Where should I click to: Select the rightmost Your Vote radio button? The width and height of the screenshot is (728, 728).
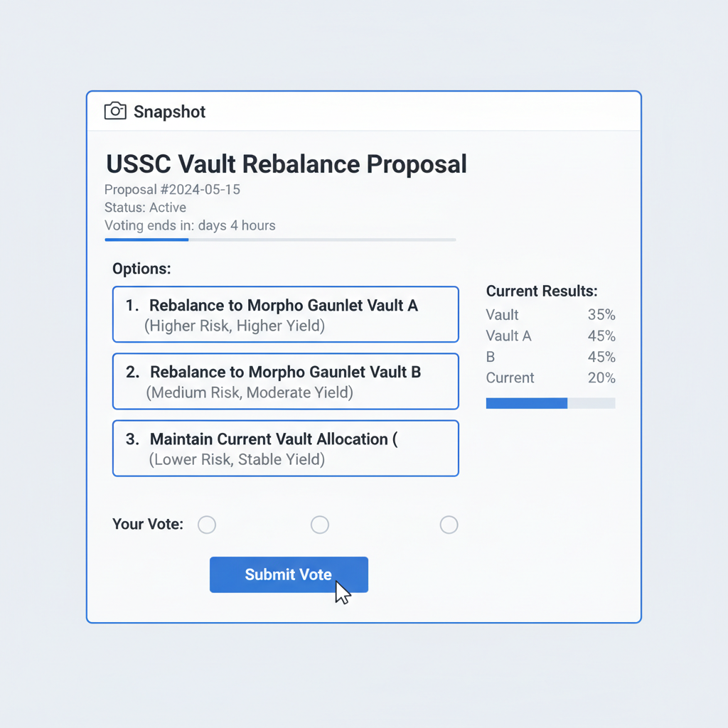[449, 525]
